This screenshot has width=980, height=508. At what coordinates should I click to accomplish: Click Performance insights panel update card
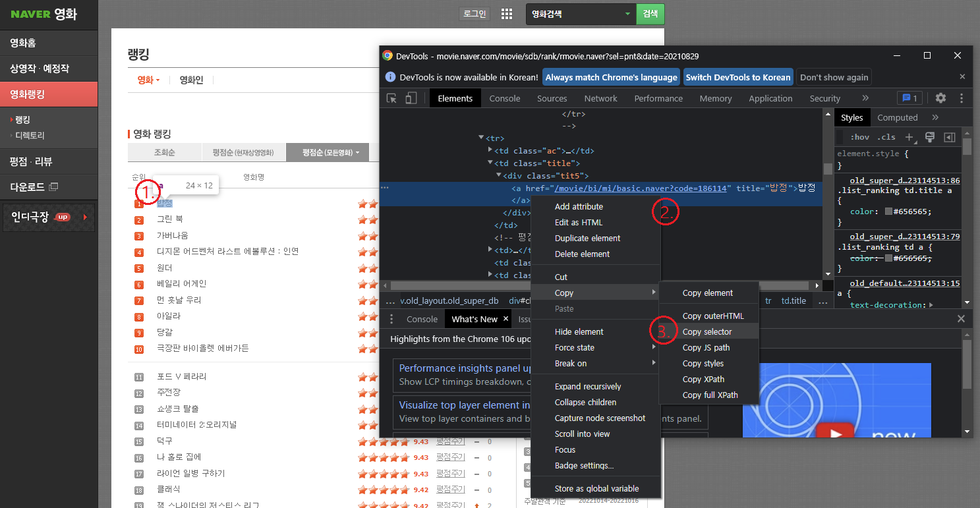[x=461, y=375]
